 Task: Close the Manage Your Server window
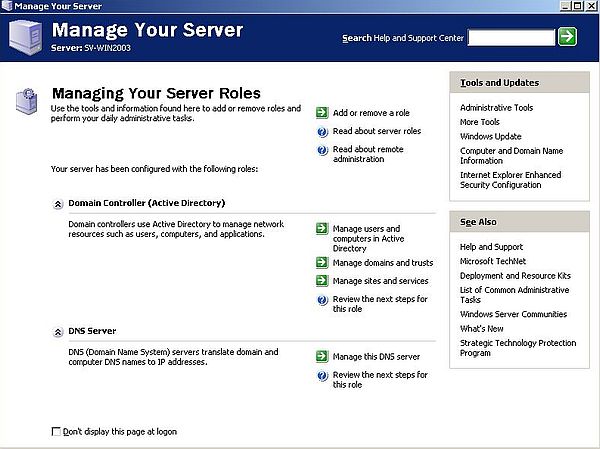[x=591, y=6]
